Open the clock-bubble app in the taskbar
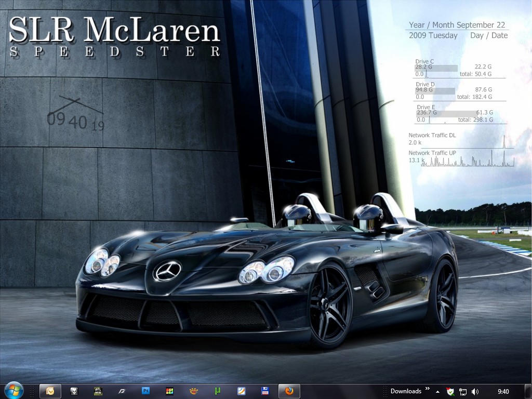This screenshot has height=399, width=532. [50, 391]
